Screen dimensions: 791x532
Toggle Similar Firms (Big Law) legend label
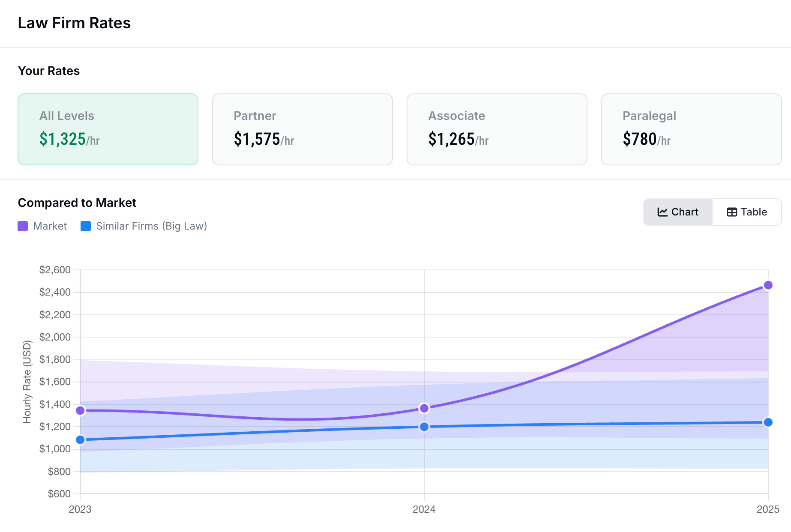coord(151,226)
